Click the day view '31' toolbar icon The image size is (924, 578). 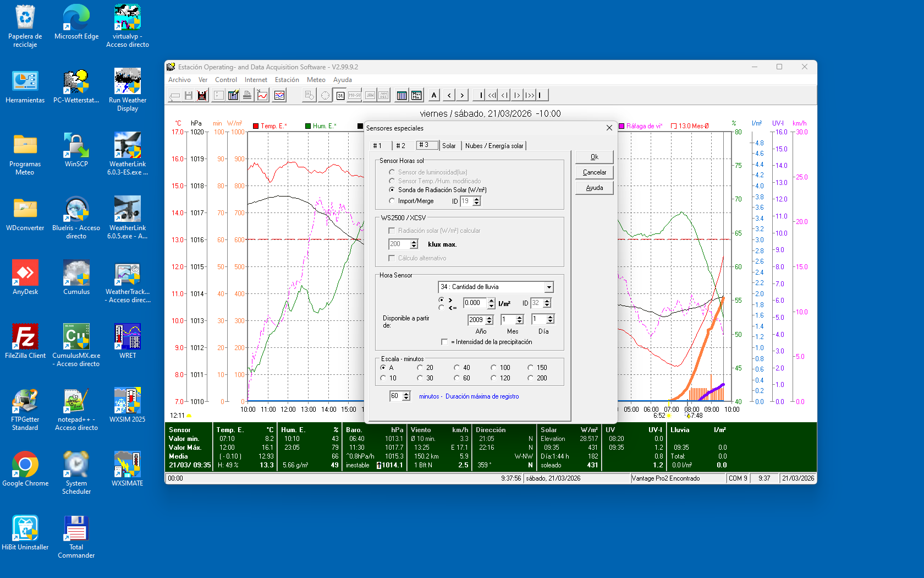(x=340, y=95)
